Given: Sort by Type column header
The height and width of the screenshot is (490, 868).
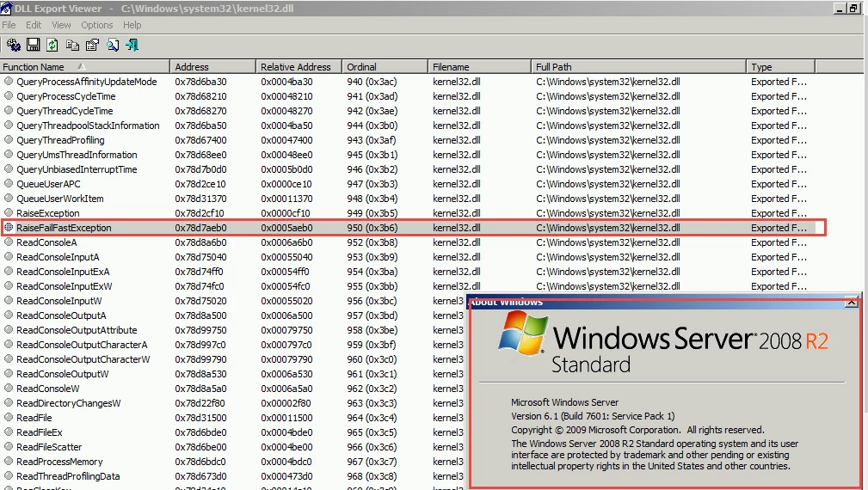Looking at the screenshot, I should tap(781, 67).
